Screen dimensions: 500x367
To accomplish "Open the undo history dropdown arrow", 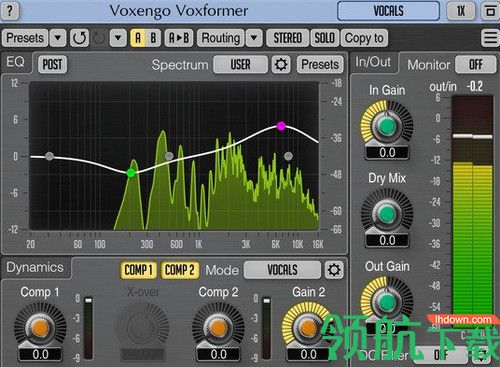I will click(118, 38).
